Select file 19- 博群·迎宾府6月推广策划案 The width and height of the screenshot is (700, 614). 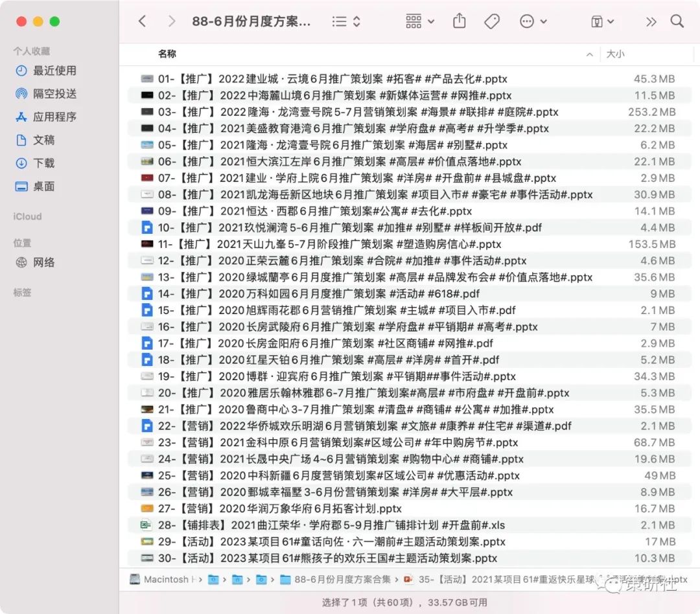410,376
